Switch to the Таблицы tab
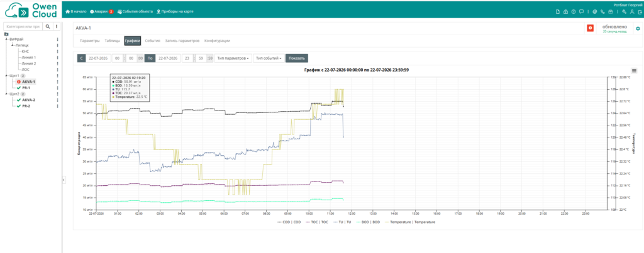Viewport: 644px width, 253px height. coord(112,41)
